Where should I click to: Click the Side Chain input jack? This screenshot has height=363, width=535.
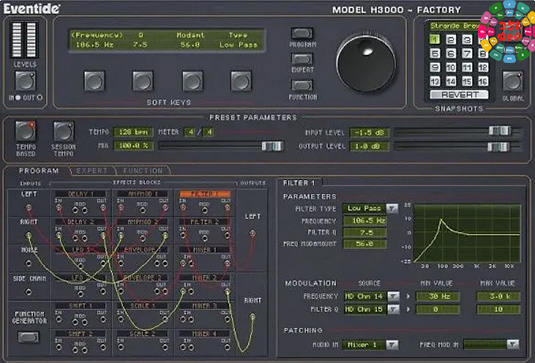[29, 292]
